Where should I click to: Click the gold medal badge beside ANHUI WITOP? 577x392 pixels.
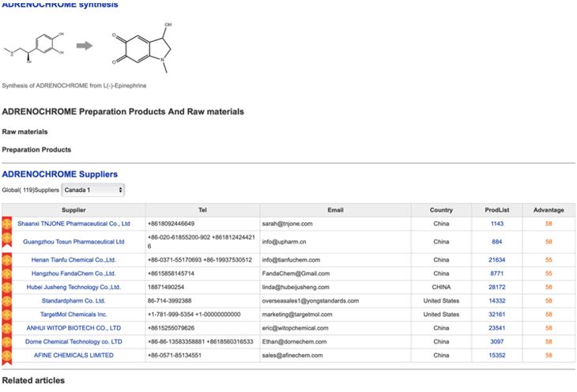coord(7,328)
